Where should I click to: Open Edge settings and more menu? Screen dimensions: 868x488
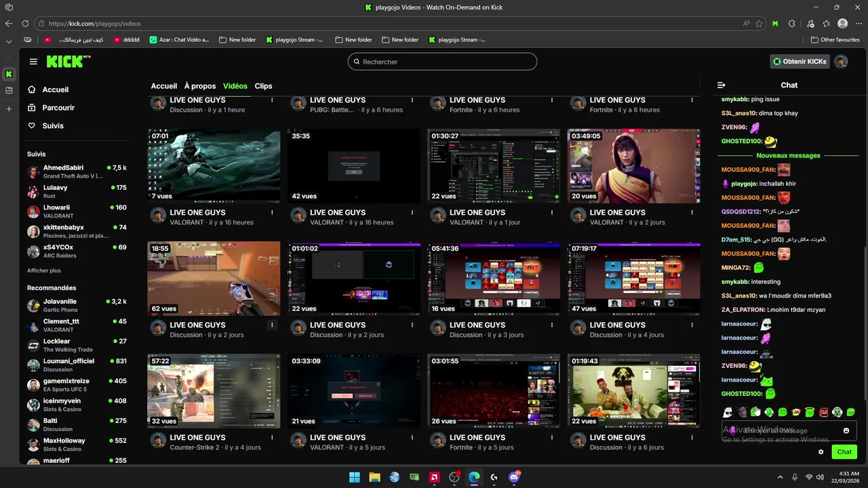point(859,23)
